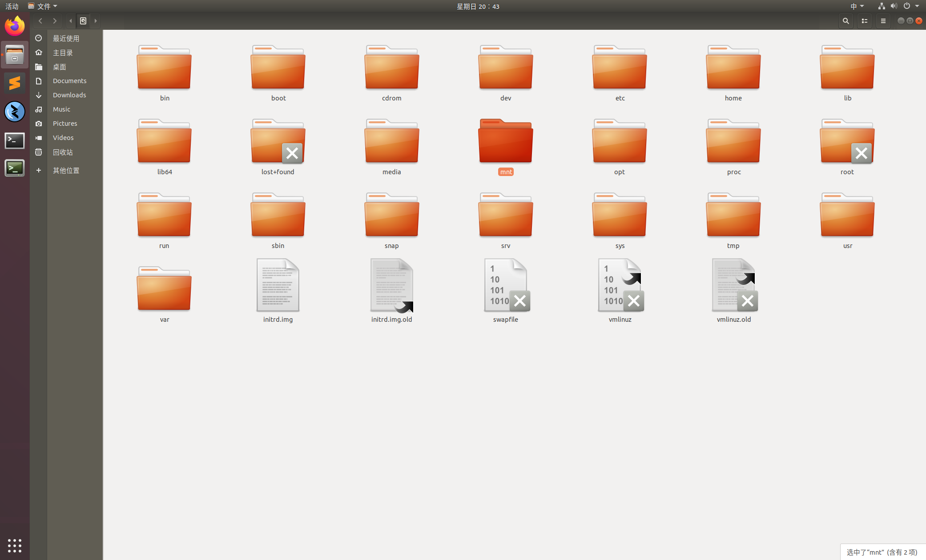Open the hamburger options menu
The image size is (926, 560).
pos(883,21)
